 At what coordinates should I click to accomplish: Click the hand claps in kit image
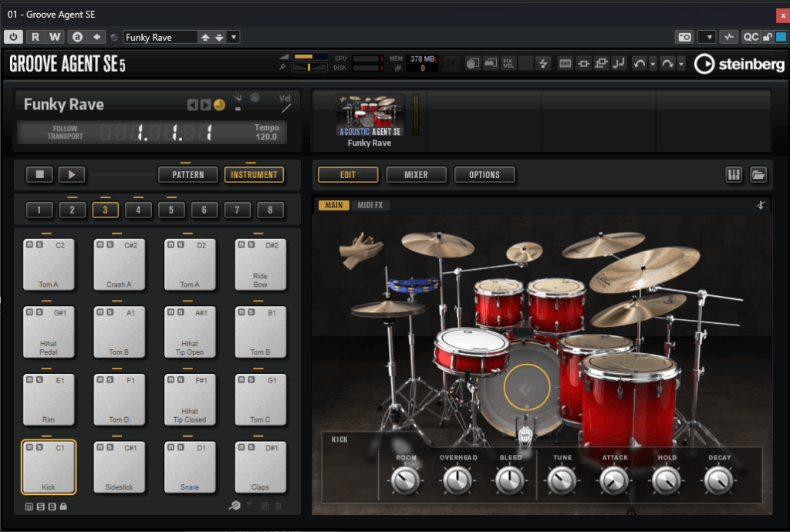(360, 250)
